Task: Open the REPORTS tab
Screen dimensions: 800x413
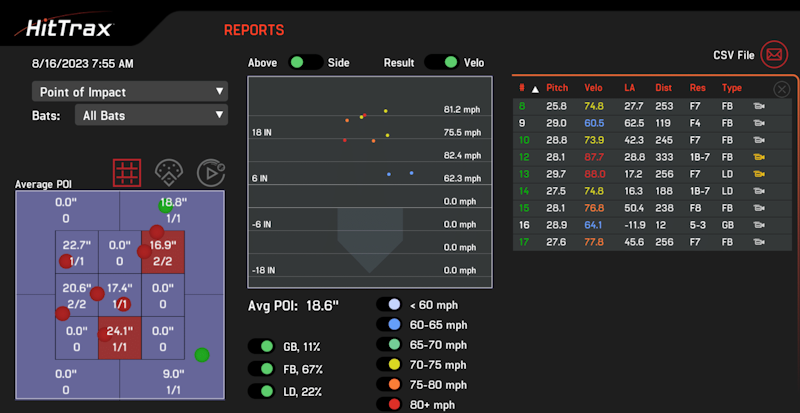Action: 253,31
